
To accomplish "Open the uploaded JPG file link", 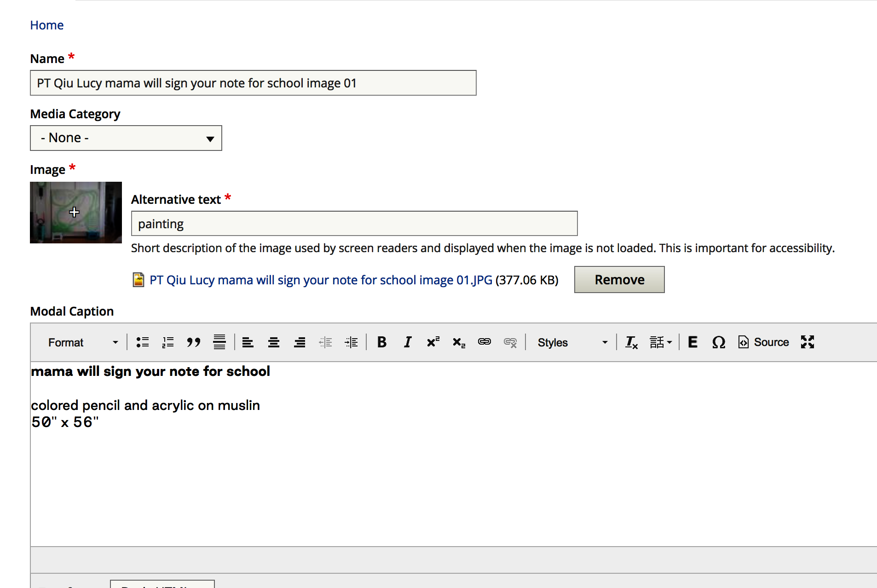I will [321, 280].
